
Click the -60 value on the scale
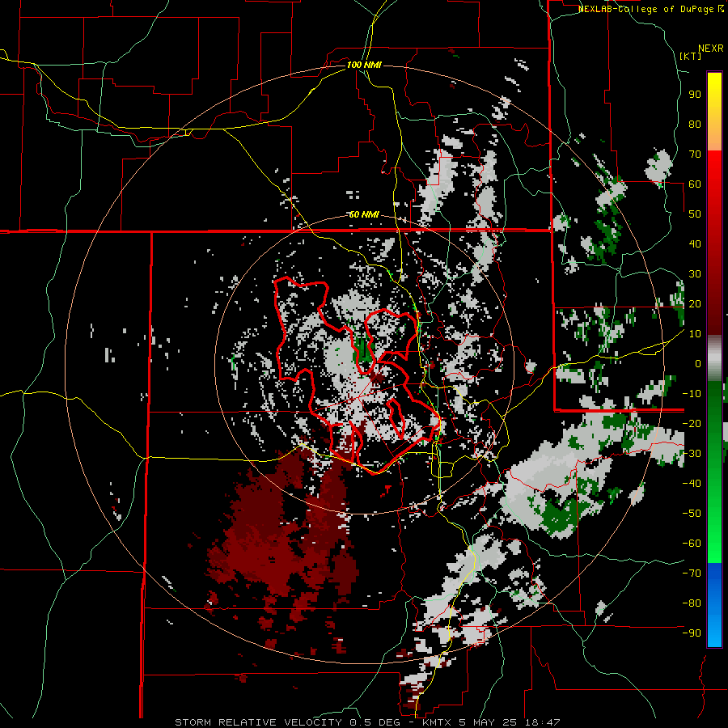pyautogui.click(x=692, y=544)
